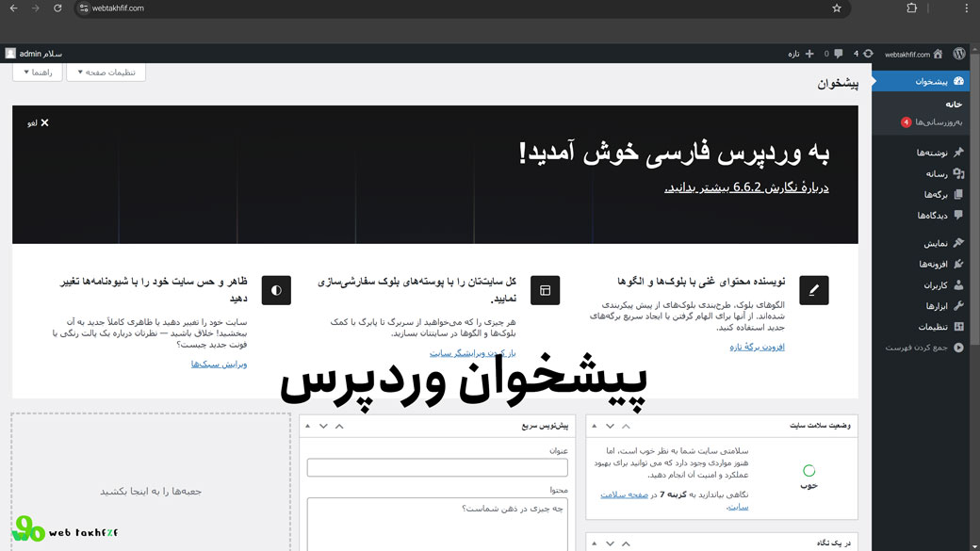Open the comments bubble icon in admin bar
The width and height of the screenshot is (980, 551).
[838, 54]
